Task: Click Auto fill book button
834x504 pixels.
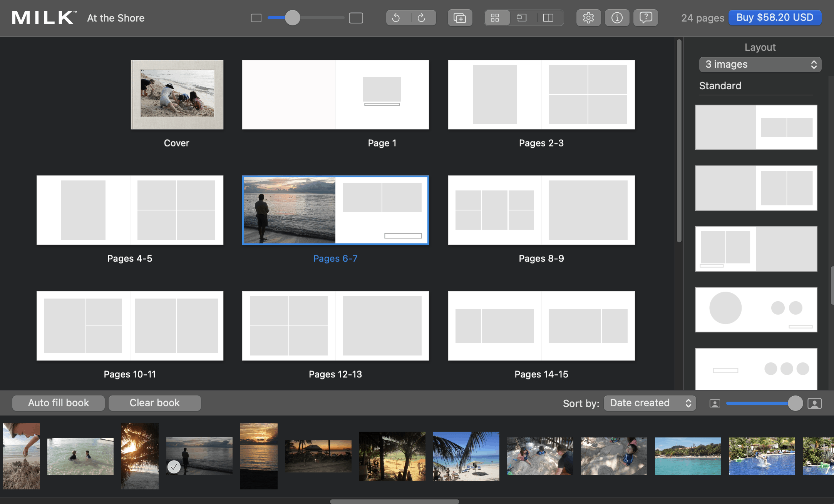Action: click(59, 403)
